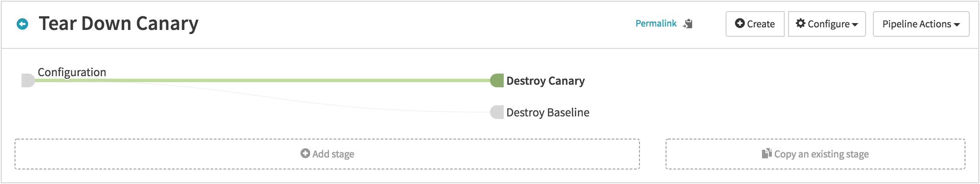Select the Destroy Canary stage label
Screen dimensions: 980x184
point(545,81)
